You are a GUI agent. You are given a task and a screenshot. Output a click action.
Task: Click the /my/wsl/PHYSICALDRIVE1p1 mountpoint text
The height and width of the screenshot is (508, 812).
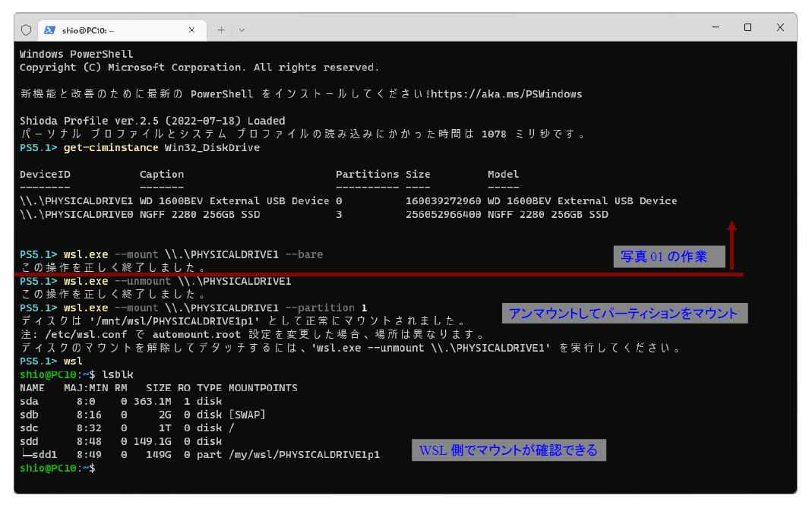coord(304,455)
